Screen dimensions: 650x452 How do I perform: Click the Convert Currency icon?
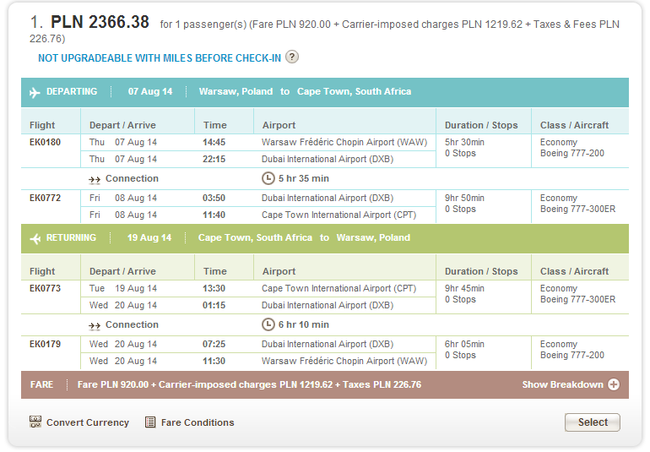[35, 422]
